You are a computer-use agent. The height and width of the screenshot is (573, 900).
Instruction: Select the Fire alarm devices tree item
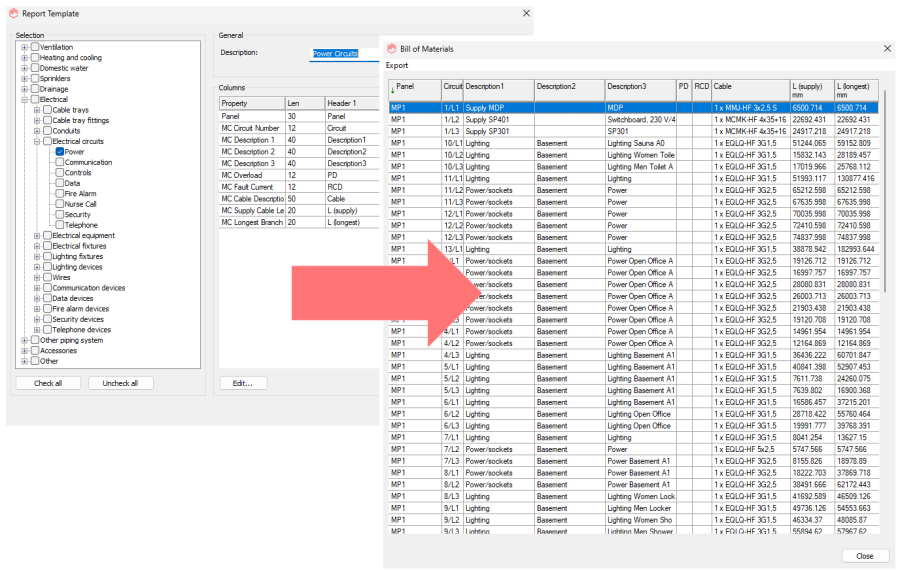80,309
